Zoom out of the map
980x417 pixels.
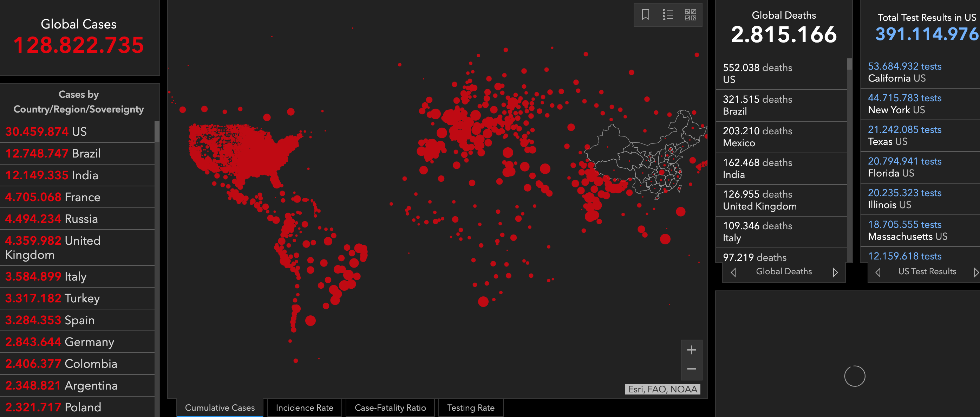click(691, 369)
